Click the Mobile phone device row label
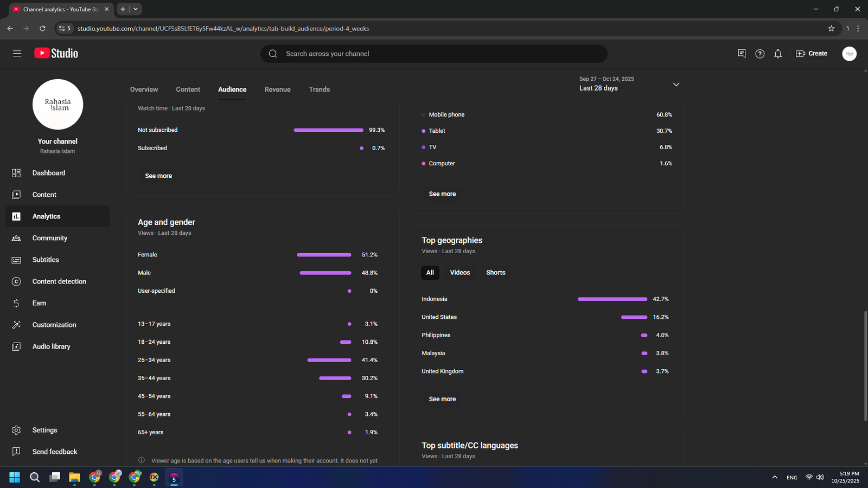The image size is (868, 488). tap(446, 115)
